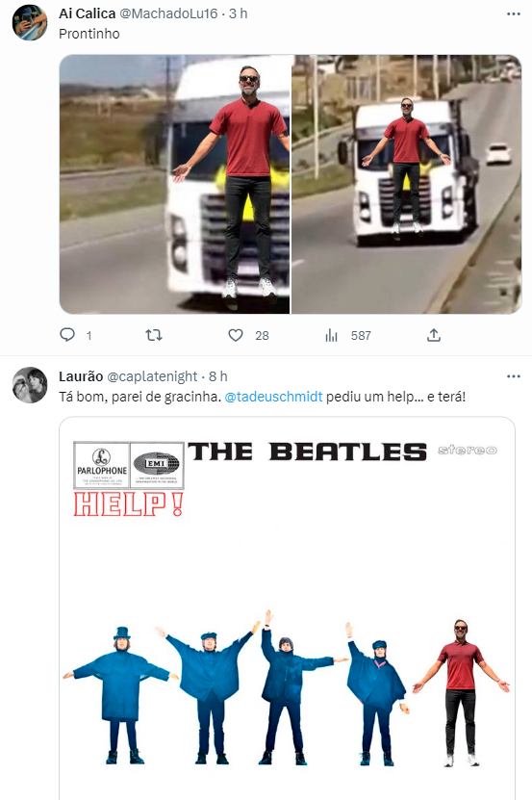Screen dimensions: 532x800
Task: Open more options on Ai Calica's tweet
Action: [513, 13]
